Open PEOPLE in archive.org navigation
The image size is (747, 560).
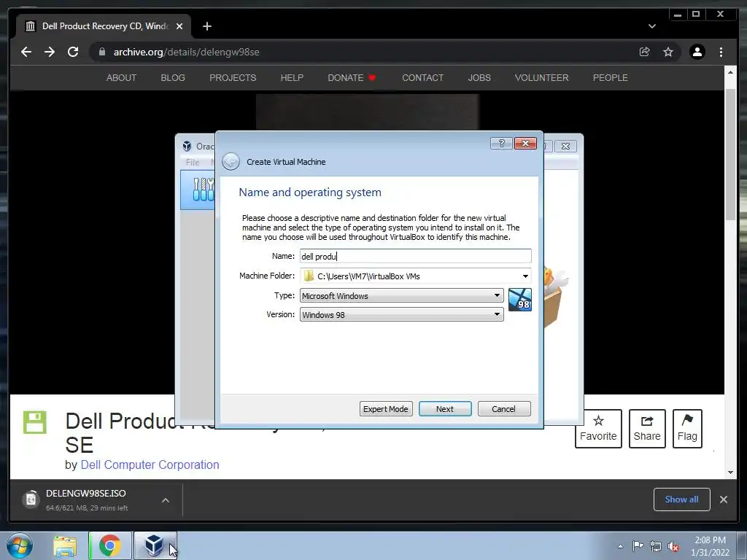(611, 77)
